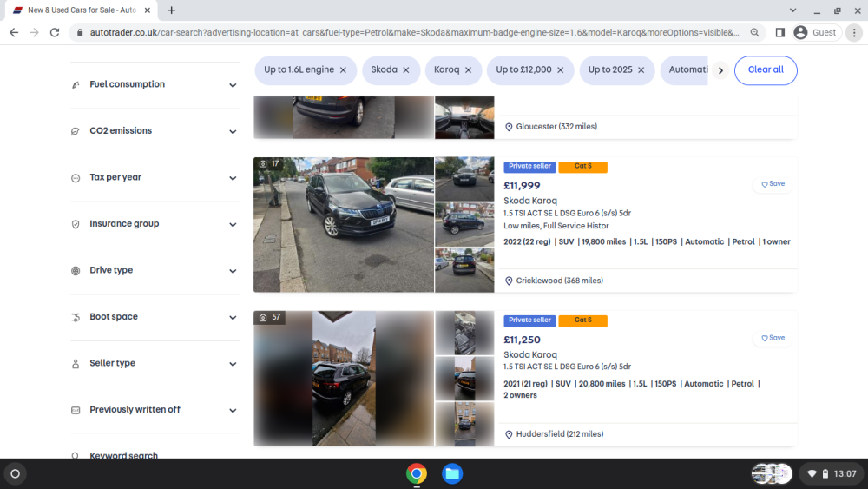Click the 57 photos camera badge
This screenshot has height=489, width=868.
click(x=270, y=317)
